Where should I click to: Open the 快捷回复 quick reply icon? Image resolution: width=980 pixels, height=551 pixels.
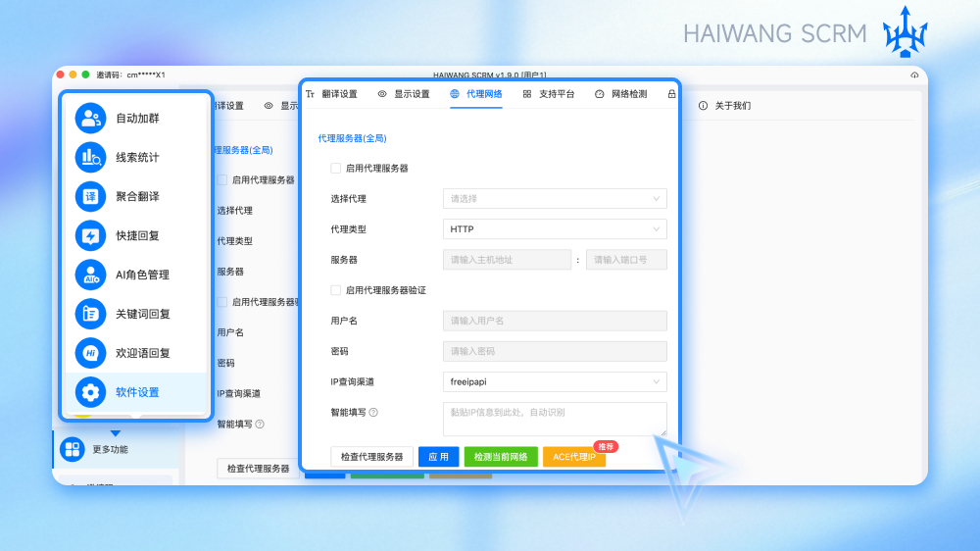pyautogui.click(x=90, y=235)
